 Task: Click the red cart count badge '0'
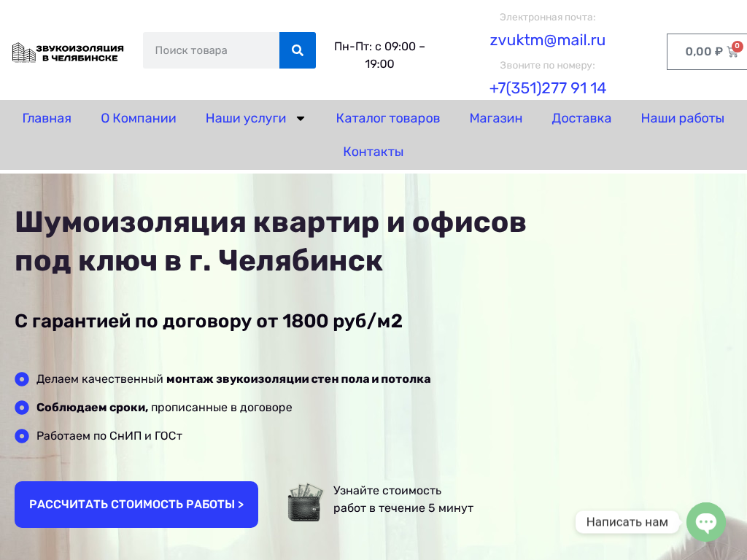[x=737, y=46]
